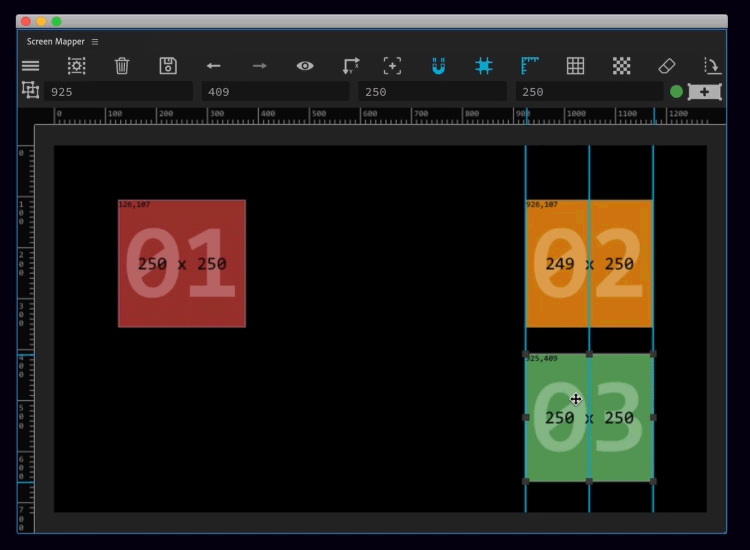
Task: Click the select-all screens icon
Action: pos(77,66)
